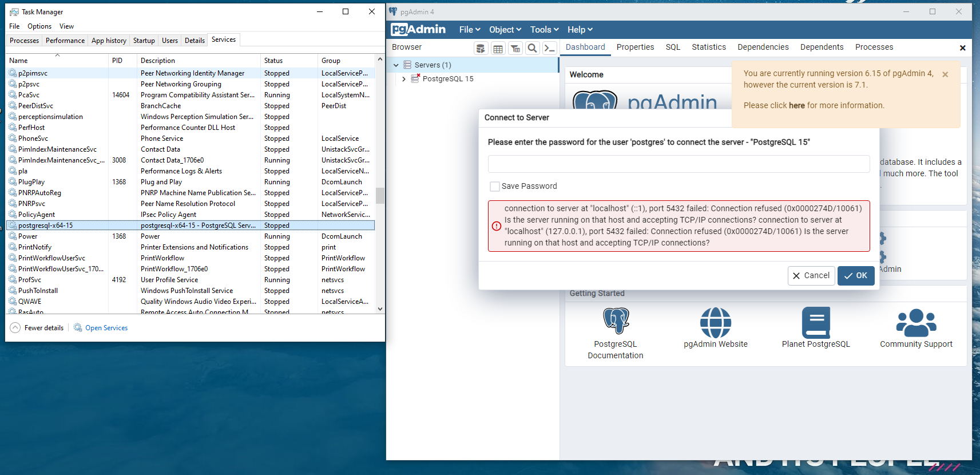Switch to the Details tab in Task Manager
This screenshot has width=980, height=475.
point(195,41)
